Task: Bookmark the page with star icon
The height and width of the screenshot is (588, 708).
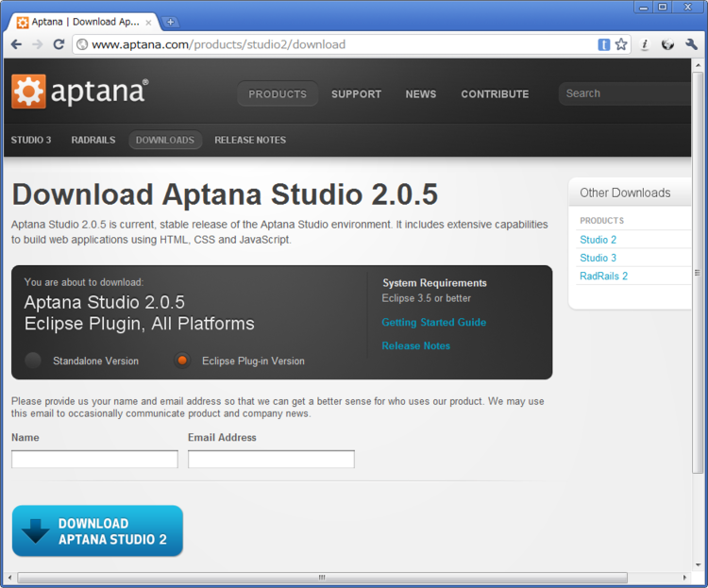Action: [x=621, y=44]
